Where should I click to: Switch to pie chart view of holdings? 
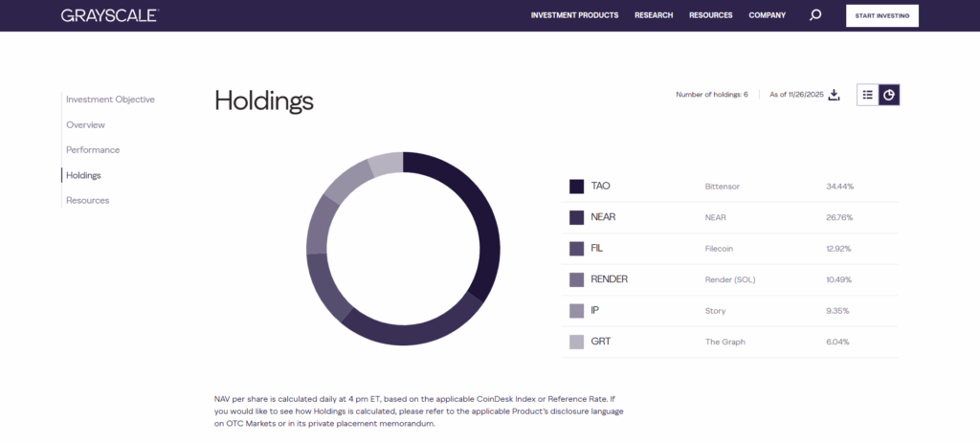(x=889, y=95)
